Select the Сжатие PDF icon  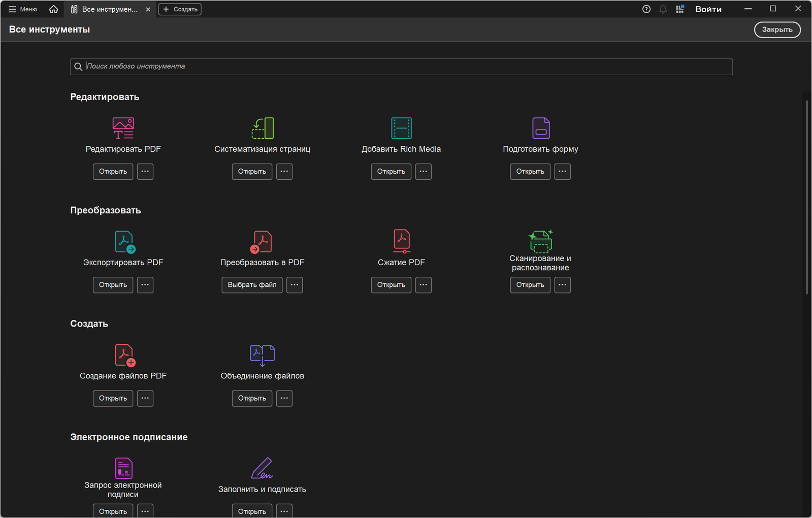(401, 241)
